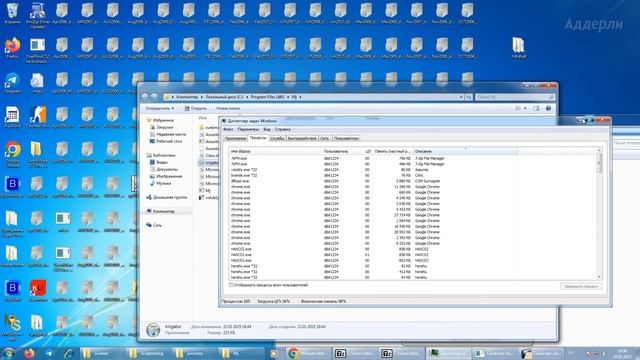Open Internet Explorer from the taskbar
Viewport: 640px width, 360px height.
click(x=69, y=353)
